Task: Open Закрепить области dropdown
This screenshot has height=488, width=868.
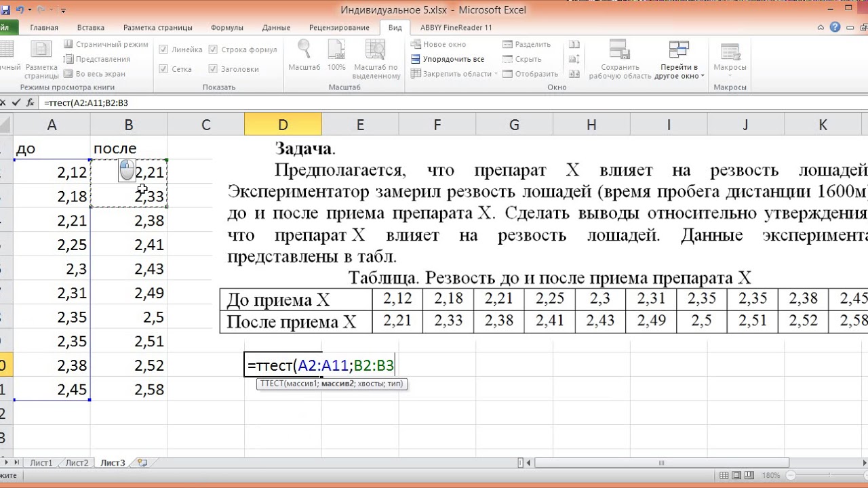Action: point(454,74)
